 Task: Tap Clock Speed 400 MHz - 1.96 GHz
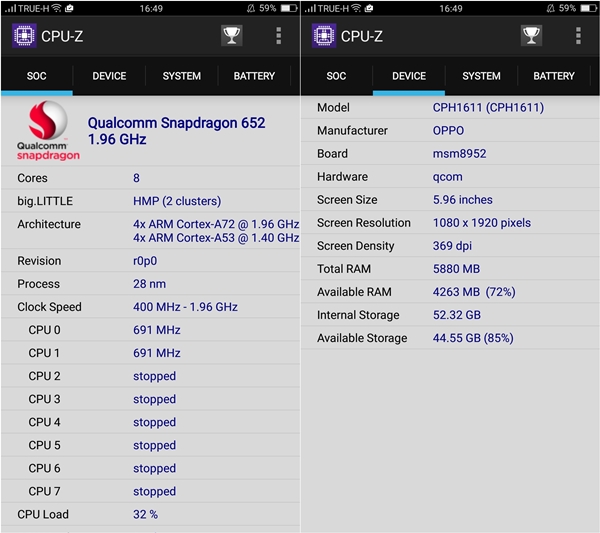click(x=185, y=307)
